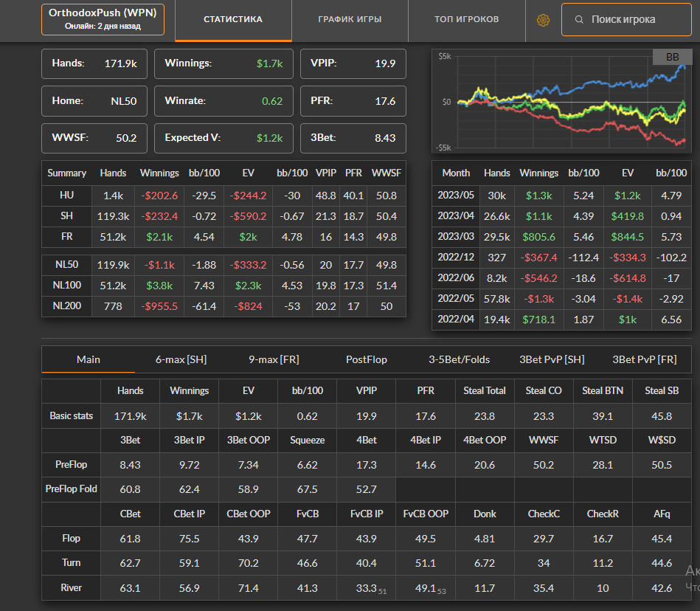Click the Winrate stat card
Viewport: 700px width, 611px height.
[223, 101]
